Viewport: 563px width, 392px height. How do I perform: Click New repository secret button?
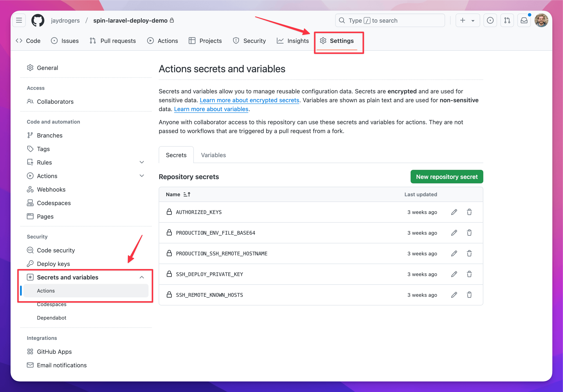pyautogui.click(x=447, y=177)
